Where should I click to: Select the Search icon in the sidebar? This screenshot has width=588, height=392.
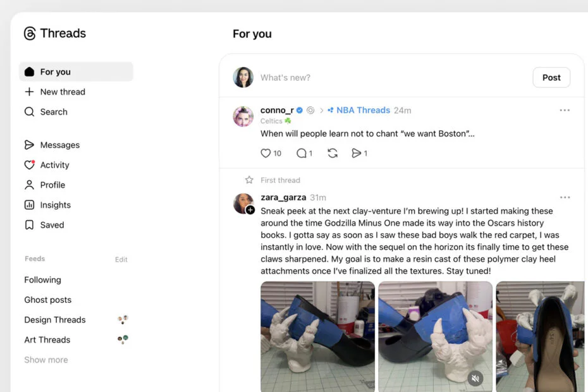(x=29, y=112)
